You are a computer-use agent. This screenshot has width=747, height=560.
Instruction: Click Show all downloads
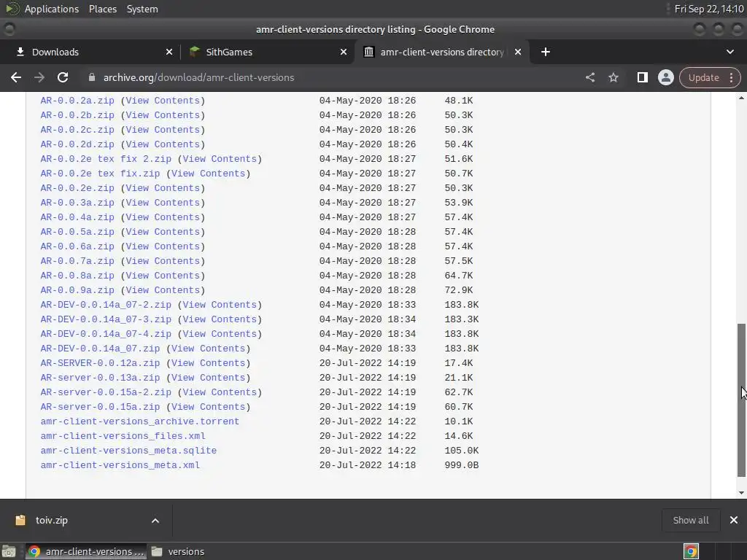point(690,521)
